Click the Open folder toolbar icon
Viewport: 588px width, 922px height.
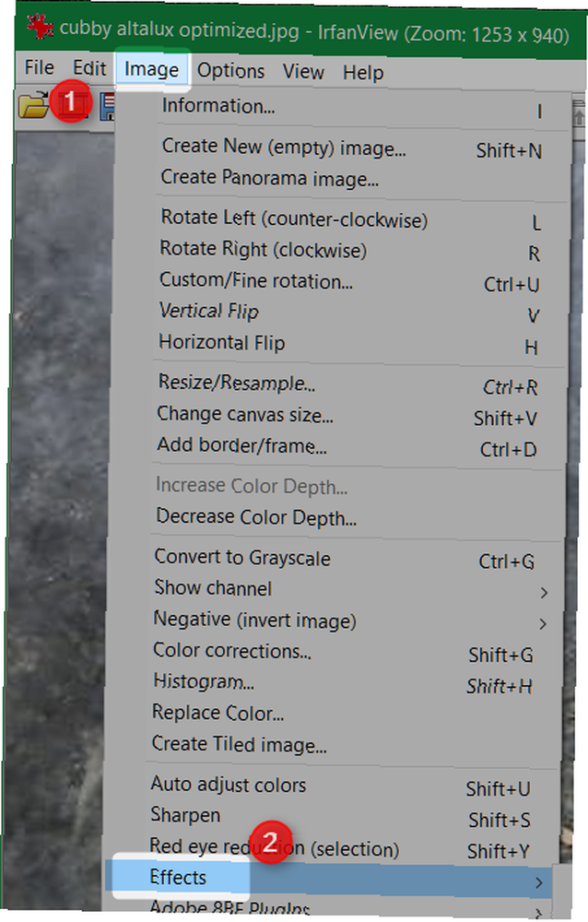click(x=33, y=105)
